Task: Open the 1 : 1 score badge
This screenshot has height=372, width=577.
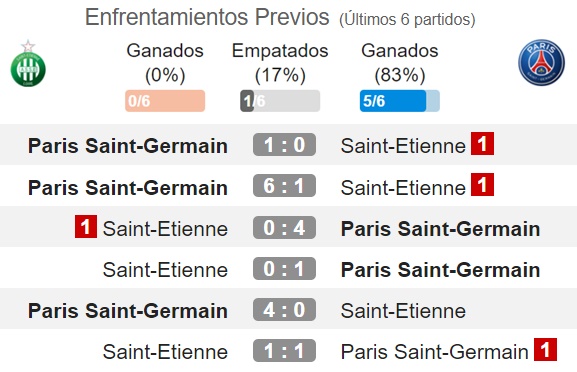Action: (284, 351)
